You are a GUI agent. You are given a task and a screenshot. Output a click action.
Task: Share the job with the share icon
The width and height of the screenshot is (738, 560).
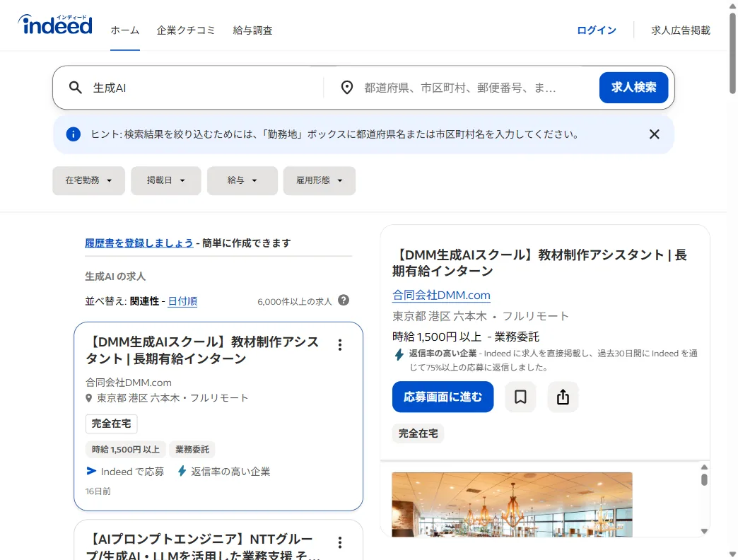point(563,397)
